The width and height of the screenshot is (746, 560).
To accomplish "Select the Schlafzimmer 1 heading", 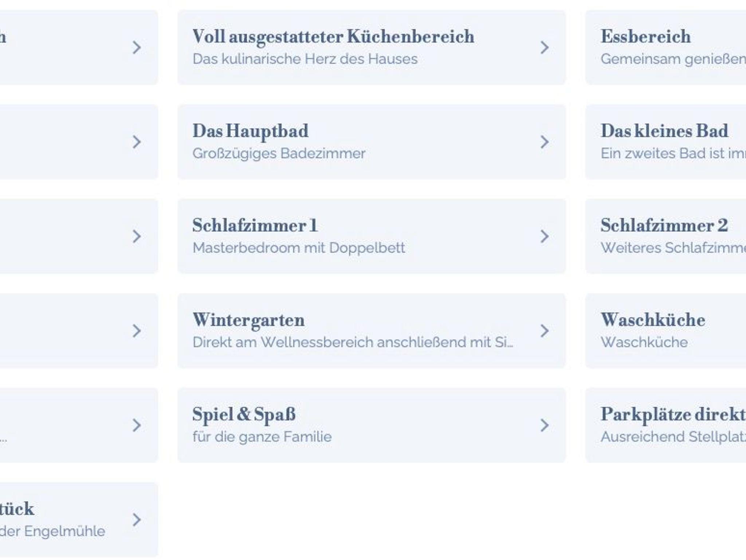I will pyautogui.click(x=255, y=225).
